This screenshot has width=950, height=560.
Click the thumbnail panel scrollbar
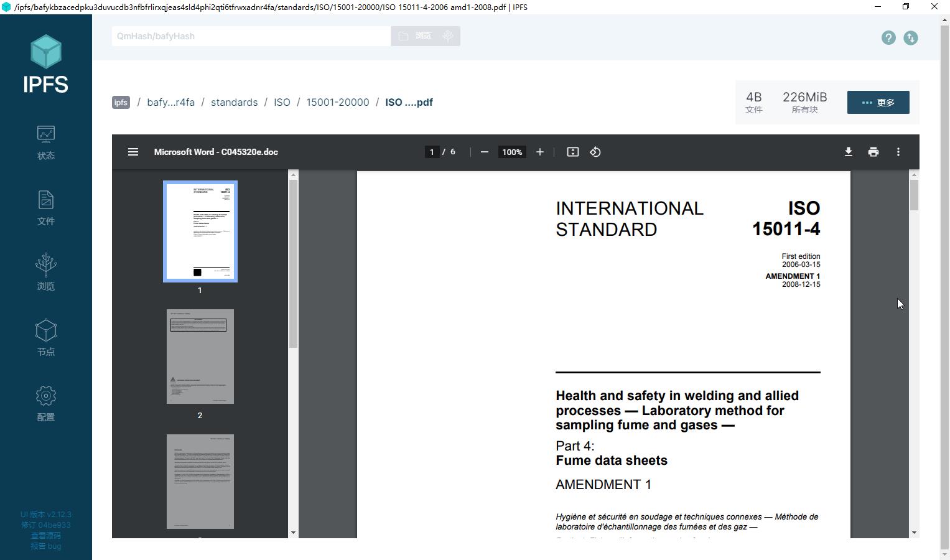pos(293,264)
